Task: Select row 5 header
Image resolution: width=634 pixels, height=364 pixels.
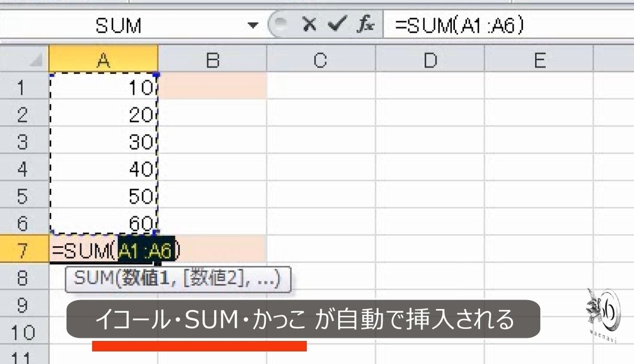Action: click(24, 195)
